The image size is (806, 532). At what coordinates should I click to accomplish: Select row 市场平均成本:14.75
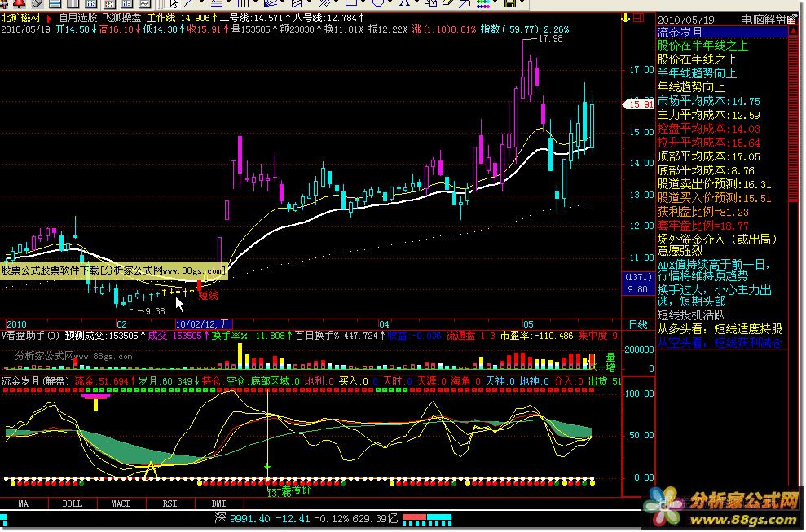(x=708, y=101)
